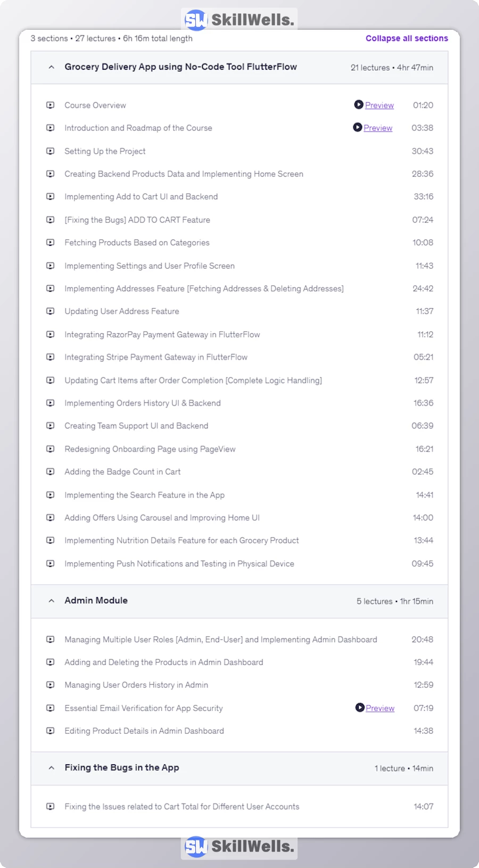Screen dimensions: 479x868
Task: Click video icon for Adding the Badge Count
Action: click(51, 472)
